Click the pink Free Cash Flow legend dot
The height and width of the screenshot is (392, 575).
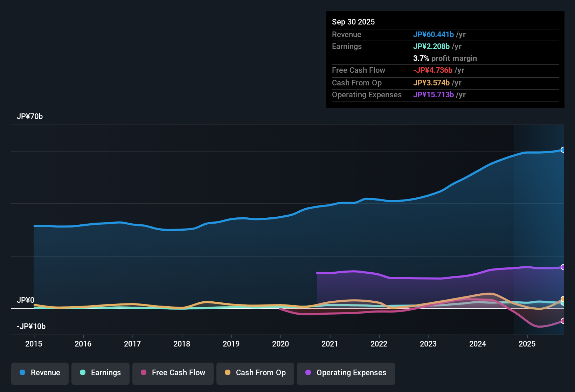point(143,373)
